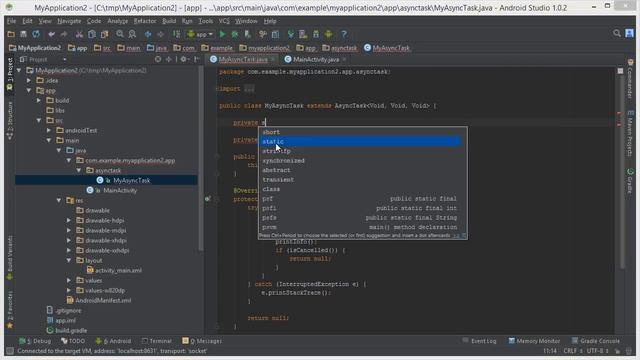Image resolution: width=640 pixels, height=360 pixels.
Task: Open the Messages tool window
Action: 202,341
